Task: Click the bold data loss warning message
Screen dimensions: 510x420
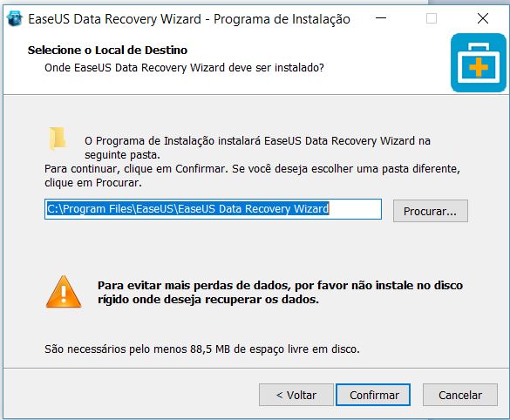Action: point(280,292)
